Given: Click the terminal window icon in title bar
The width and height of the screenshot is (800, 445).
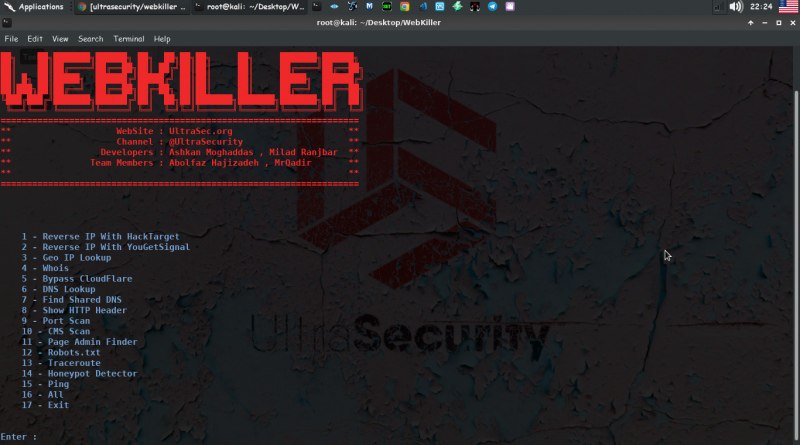Looking at the screenshot, I should click(7, 23).
